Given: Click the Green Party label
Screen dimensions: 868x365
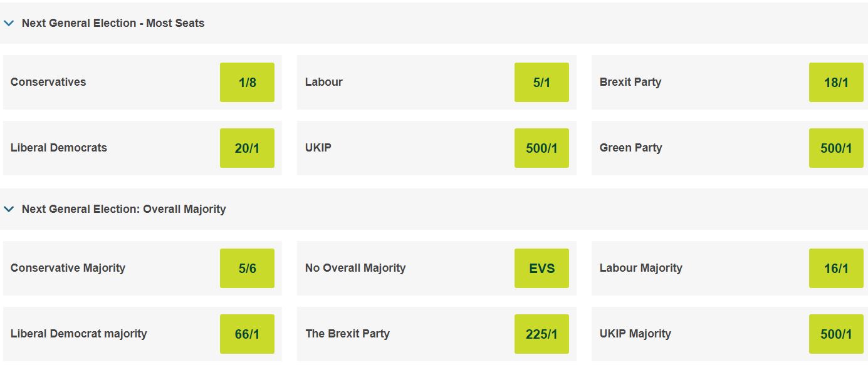Looking at the screenshot, I should [x=630, y=148].
